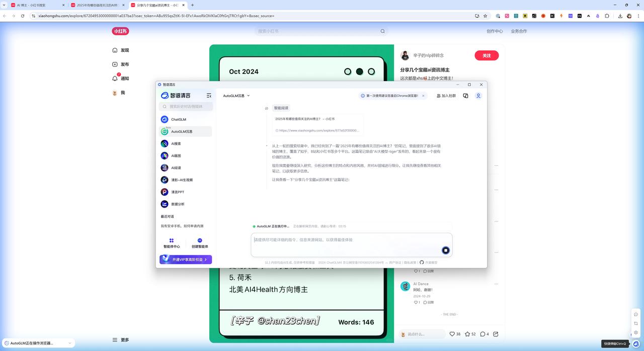Open the 开源模型 GitHub link

[429, 262]
